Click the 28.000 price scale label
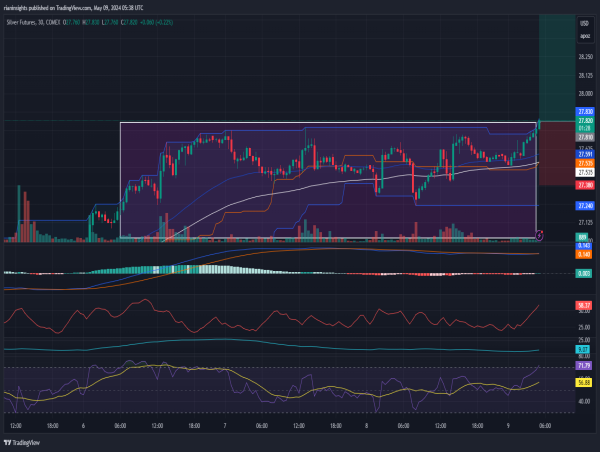Image resolution: width=600 pixels, height=452 pixels. point(585,94)
